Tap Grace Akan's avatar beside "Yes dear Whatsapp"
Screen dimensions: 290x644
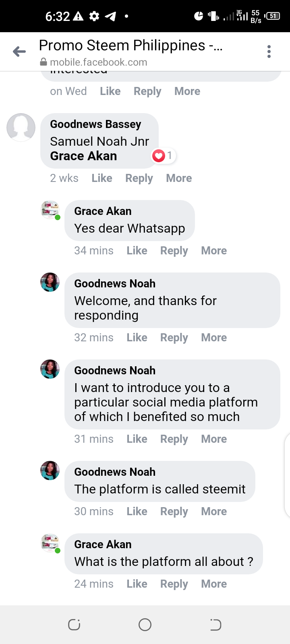(50, 210)
